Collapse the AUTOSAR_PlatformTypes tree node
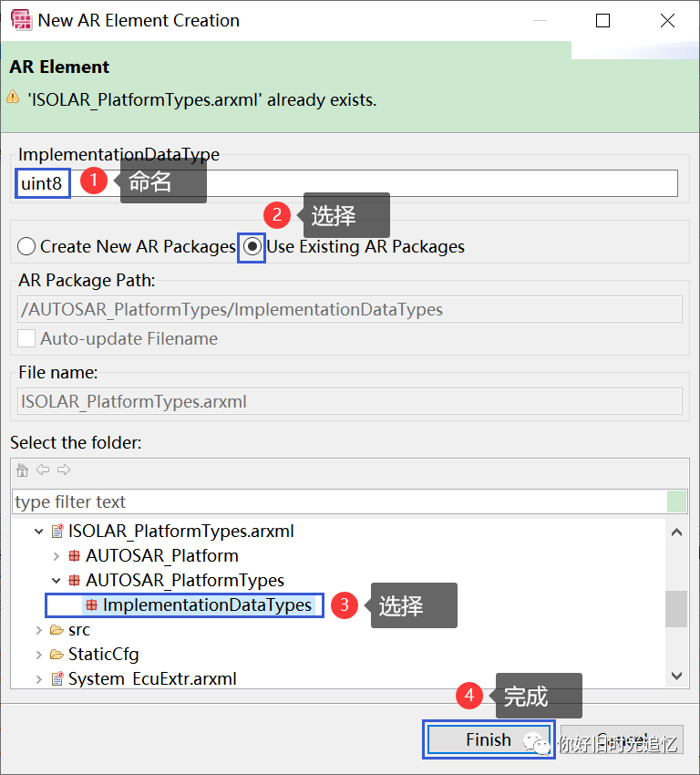Screen dimensions: 700x775 tap(57, 581)
